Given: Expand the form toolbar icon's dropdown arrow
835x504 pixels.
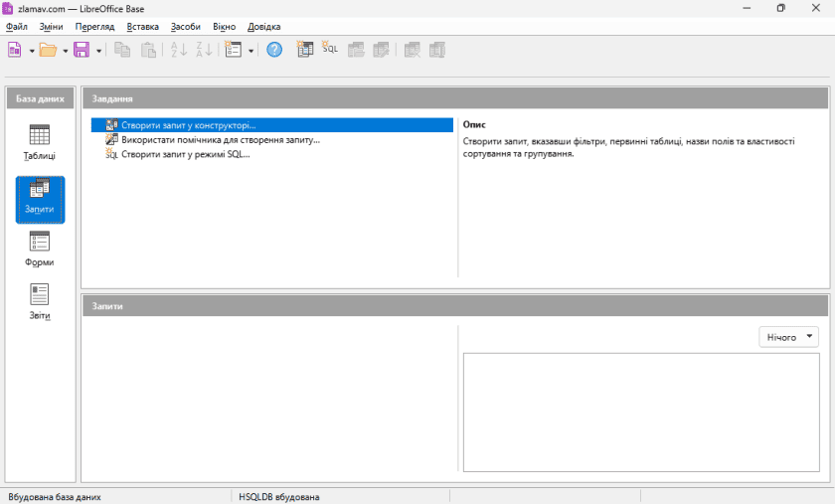Looking at the screenshot, I should coord(251,50).
